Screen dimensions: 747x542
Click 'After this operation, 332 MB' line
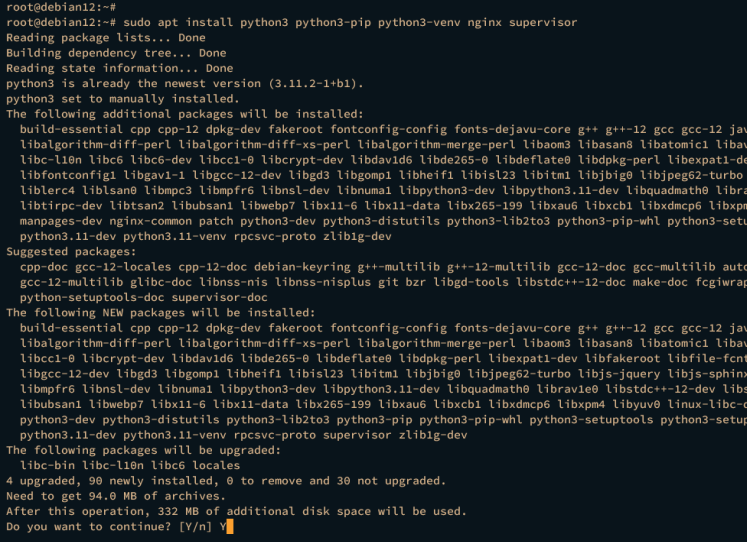tap(236, 512)
